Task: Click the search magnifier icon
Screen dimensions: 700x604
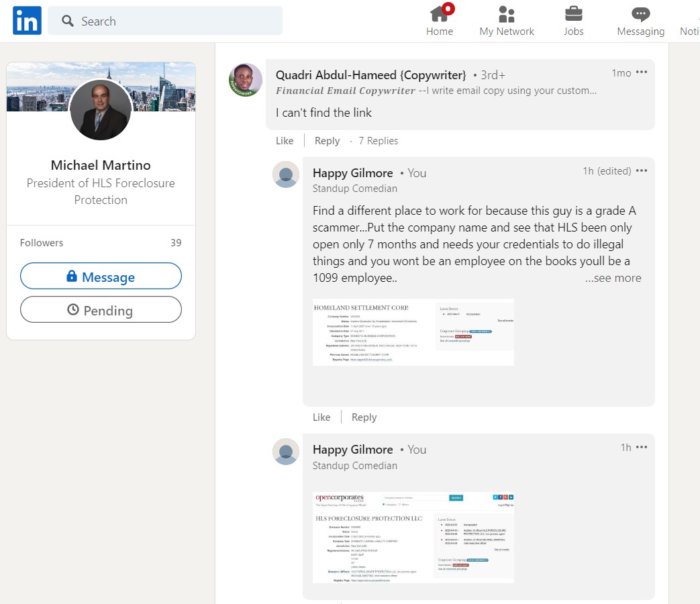Action: 67,21
